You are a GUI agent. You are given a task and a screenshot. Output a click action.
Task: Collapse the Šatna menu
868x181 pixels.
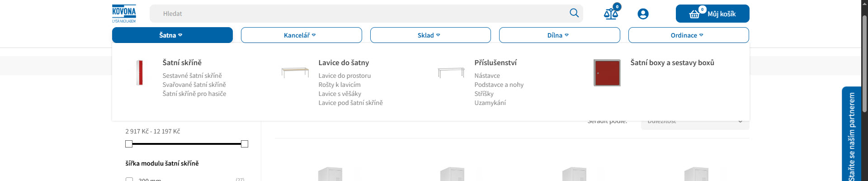172,35
